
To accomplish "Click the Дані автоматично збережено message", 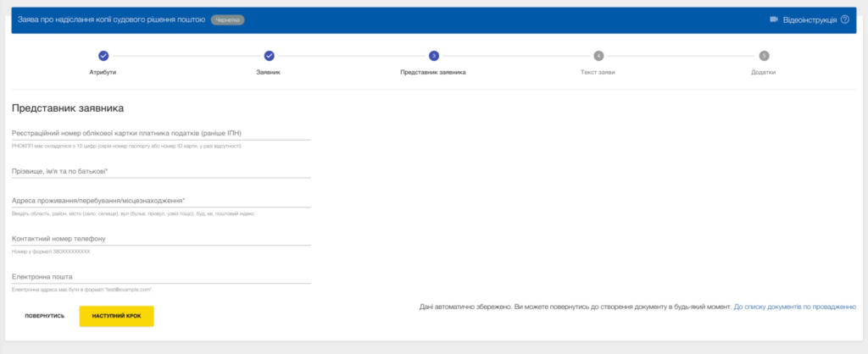I will [x=576, y=307].
